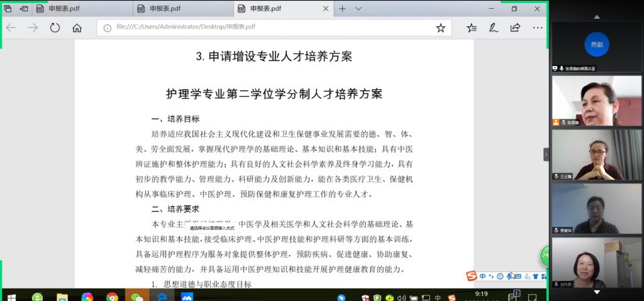Screen dimensions: 644x301
Task: Open a new browser tab
Action: (x=342, y=9)
